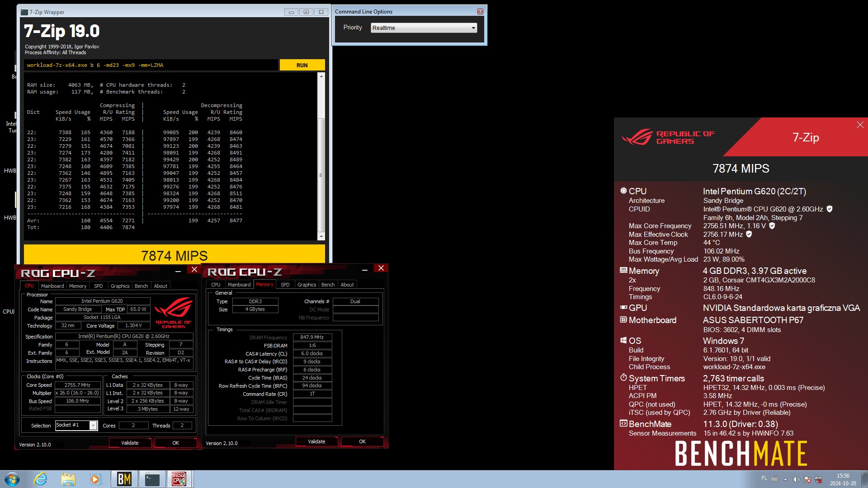Click the Core Speed 2755.7 MHz value
Screen dimensions: 868x488
pos(78,385)
